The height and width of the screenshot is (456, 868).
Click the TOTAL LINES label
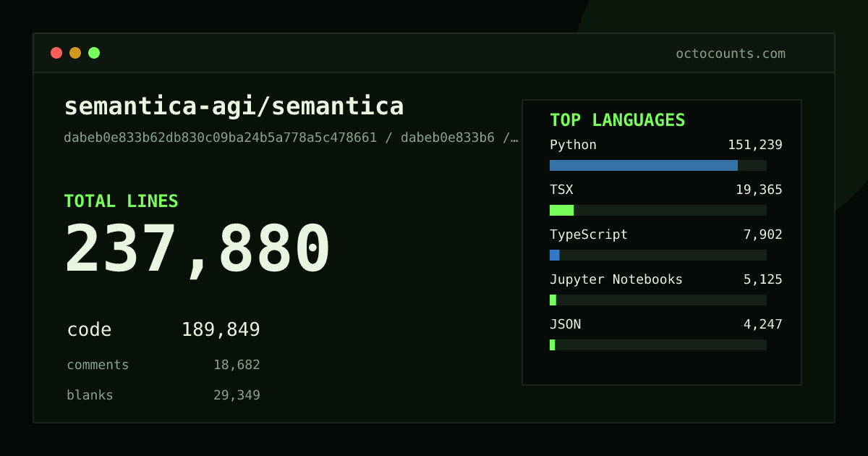(121, 201)
